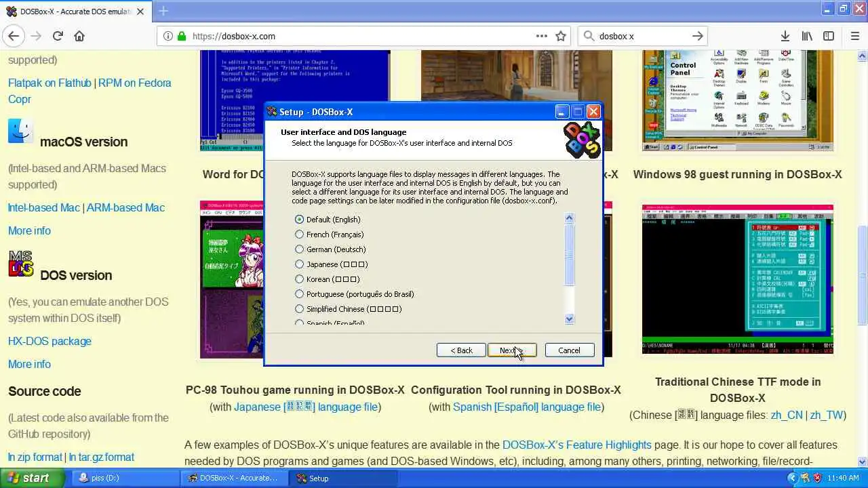Bookmark this page with star icon
868x488 pixels.
pyautogui.click(x=561, y=36)
